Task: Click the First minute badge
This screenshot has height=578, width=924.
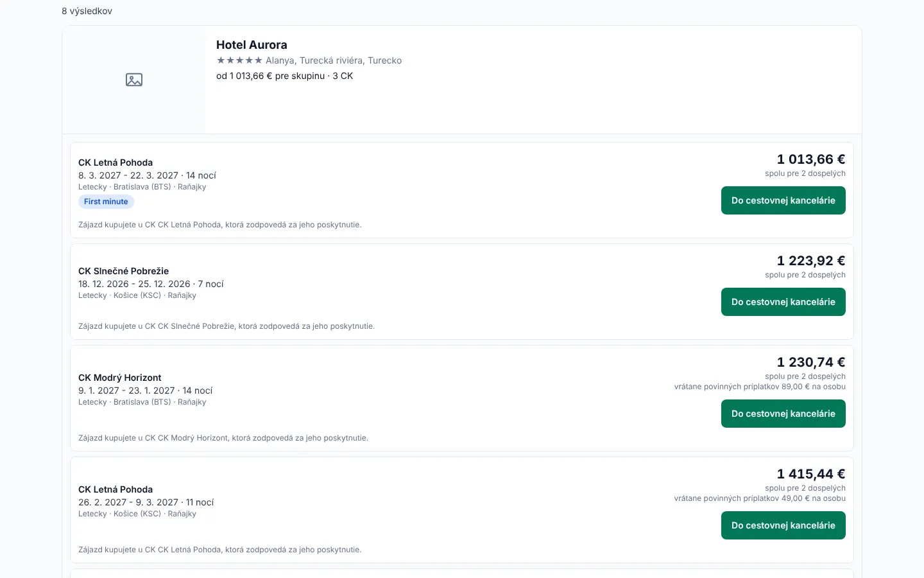Action: coord(106,202)
